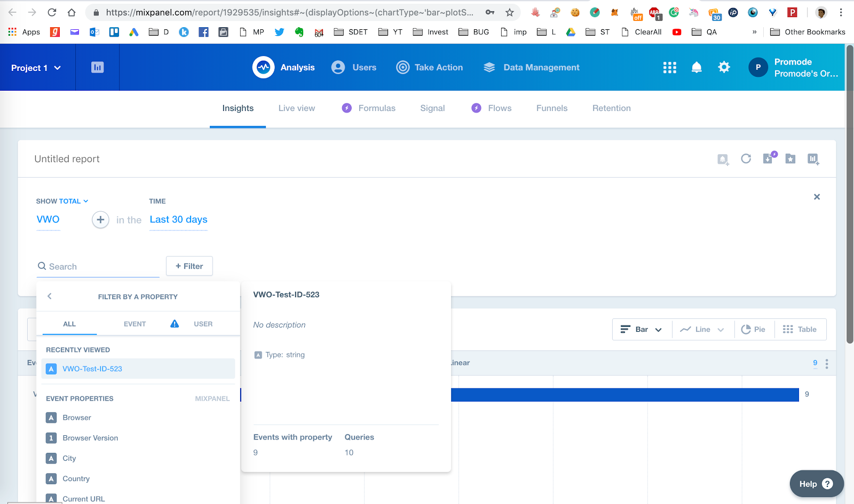Open the Google Drive bookmark icon

coord(571,32)
